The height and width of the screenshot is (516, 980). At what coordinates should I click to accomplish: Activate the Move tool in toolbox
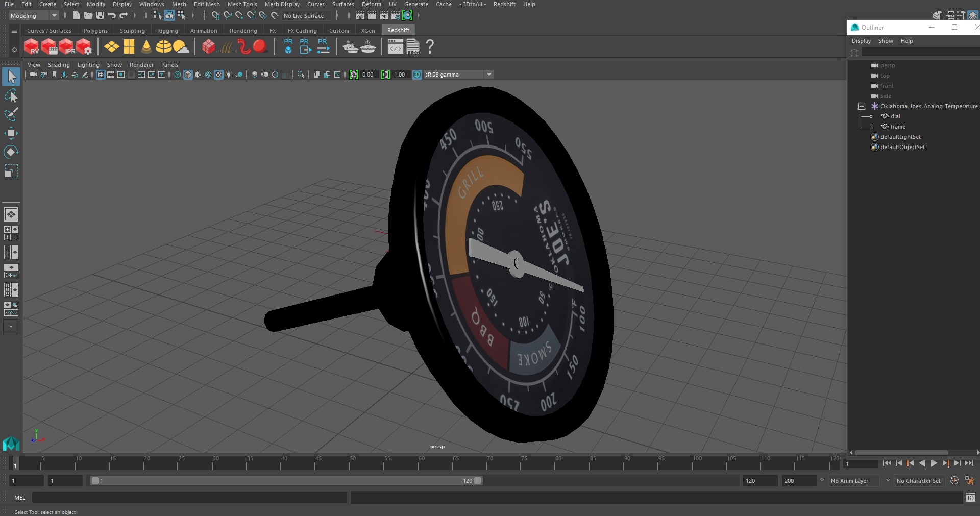tap(11, 133)
